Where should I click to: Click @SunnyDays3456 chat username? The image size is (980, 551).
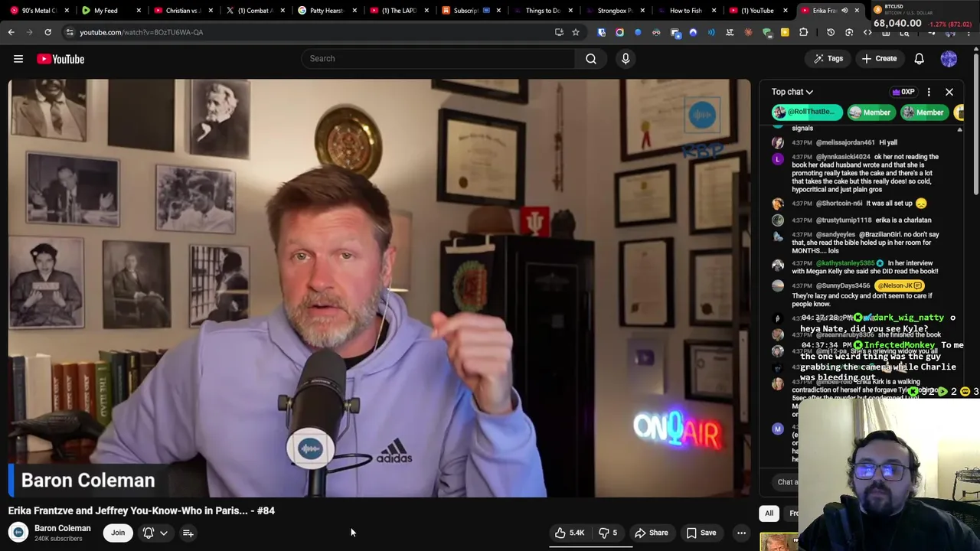click(x=843, y=285)
